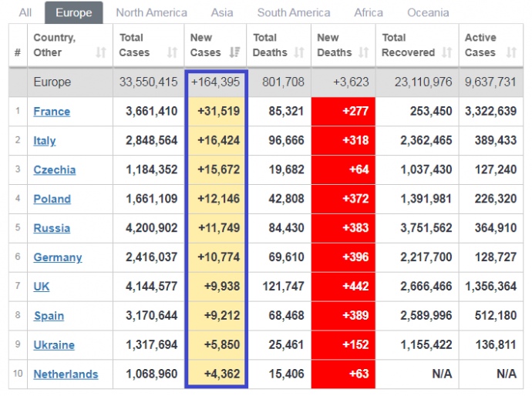Click the Italy link
Screen dimensions: 532x396
point(45,141)
